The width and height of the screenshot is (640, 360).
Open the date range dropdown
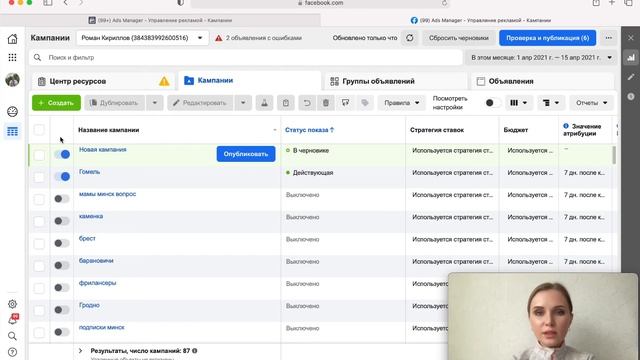(x=541, y=58)
